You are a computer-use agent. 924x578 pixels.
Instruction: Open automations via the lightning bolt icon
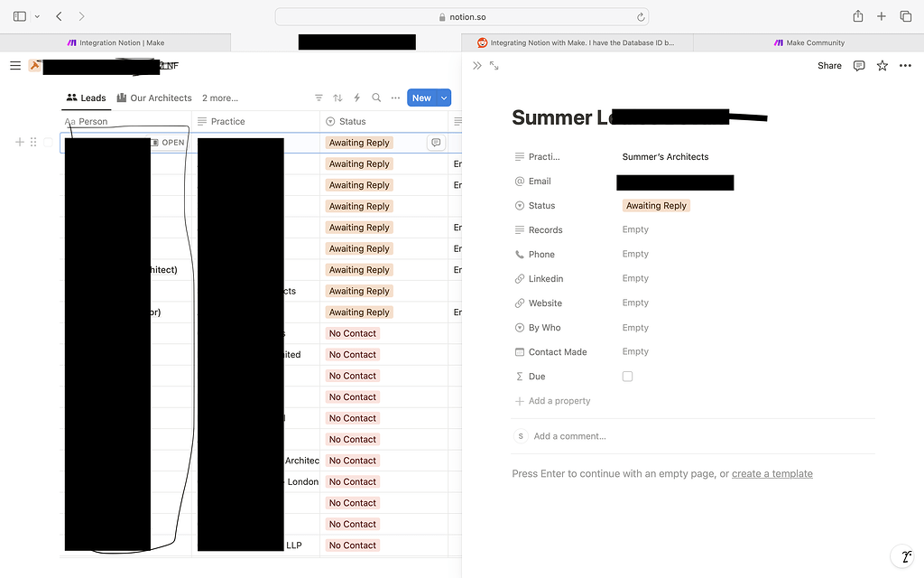click(x=356, y=97)
